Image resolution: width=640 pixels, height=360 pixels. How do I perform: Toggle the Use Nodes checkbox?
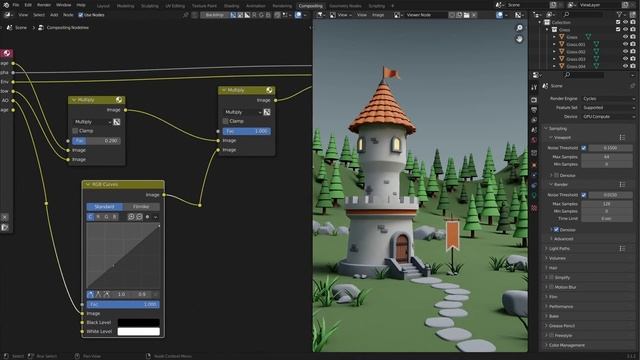pos(80,15)
